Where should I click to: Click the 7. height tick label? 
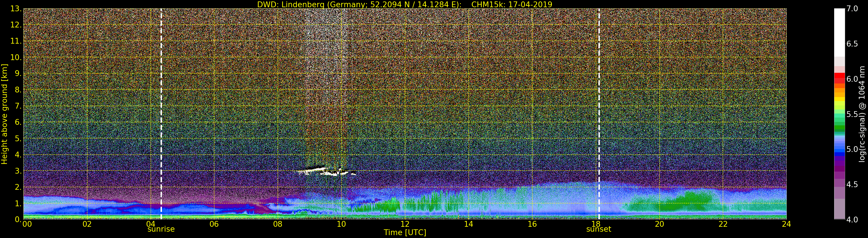coord(18,106)
